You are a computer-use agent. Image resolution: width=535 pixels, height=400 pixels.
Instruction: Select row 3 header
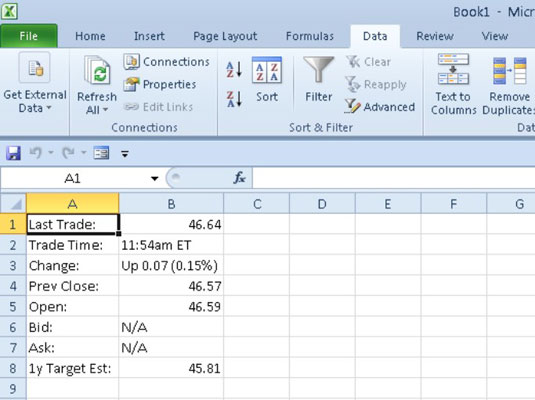pyautogui.click(x=13, y=266)
